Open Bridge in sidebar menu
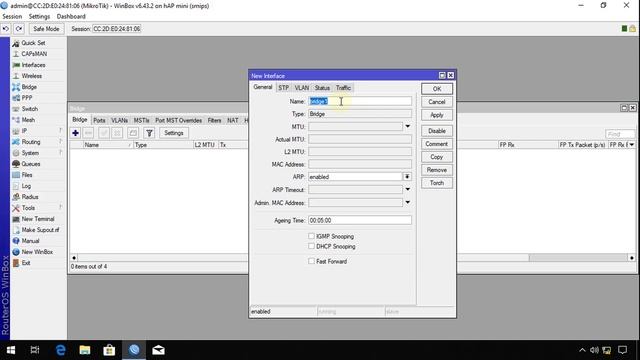640x360 pixels. tap(29, 87)
